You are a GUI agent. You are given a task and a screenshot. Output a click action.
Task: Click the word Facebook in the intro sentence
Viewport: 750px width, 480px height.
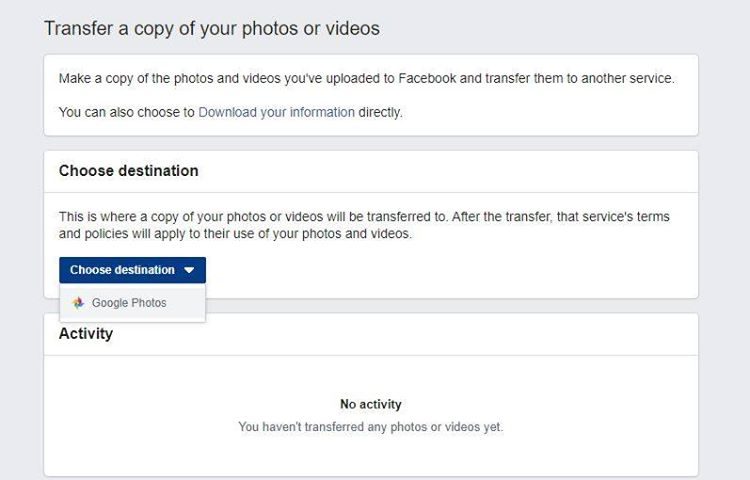427,78
